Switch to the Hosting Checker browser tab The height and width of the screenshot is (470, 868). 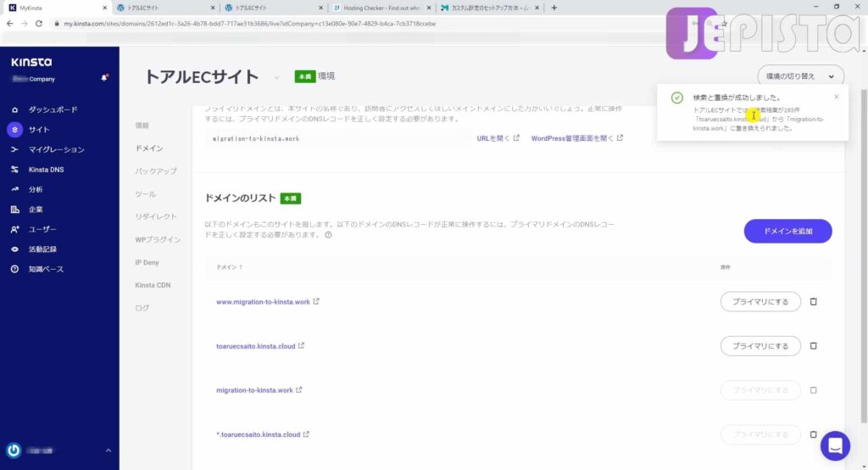381,8
